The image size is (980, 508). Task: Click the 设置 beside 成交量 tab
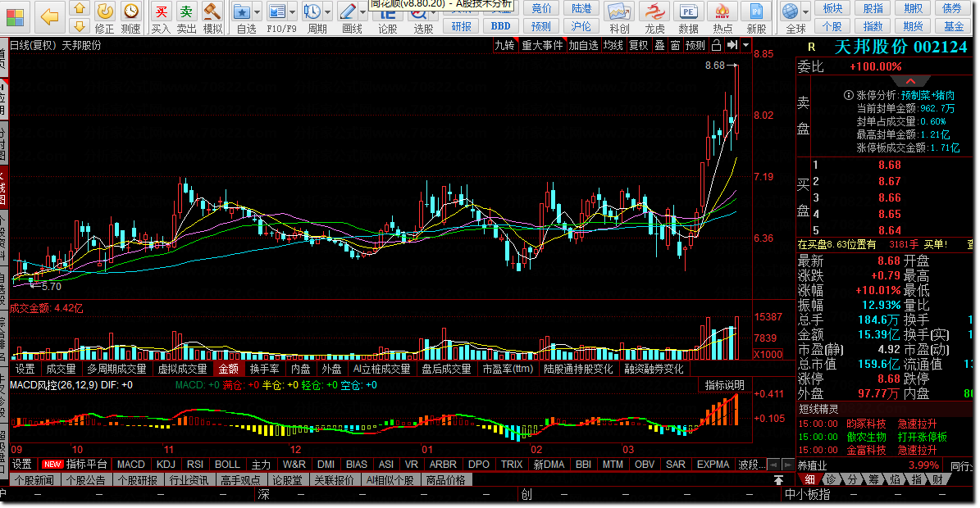point(25,369)
